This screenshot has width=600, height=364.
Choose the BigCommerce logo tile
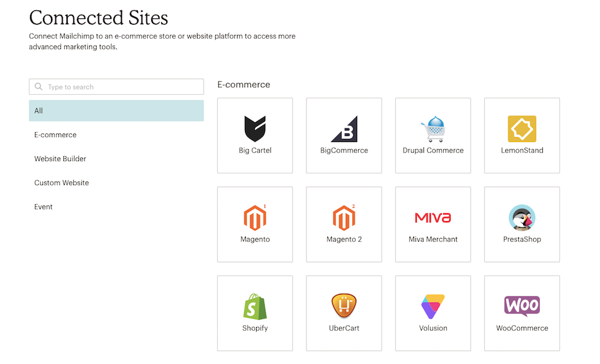pyautogui.click(x=344, y=135)
